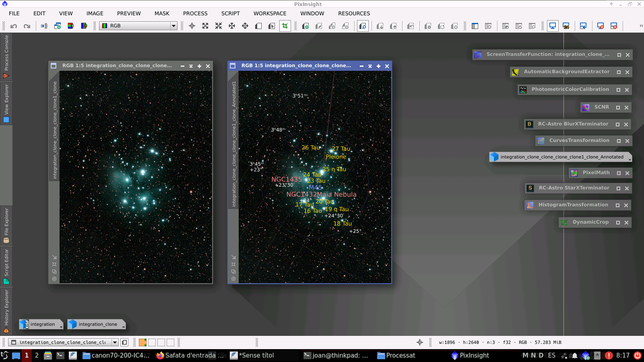644x362 pixels.
Task: Toggle the screen transfer function monitor icon
Action: (x=553, y=25)
